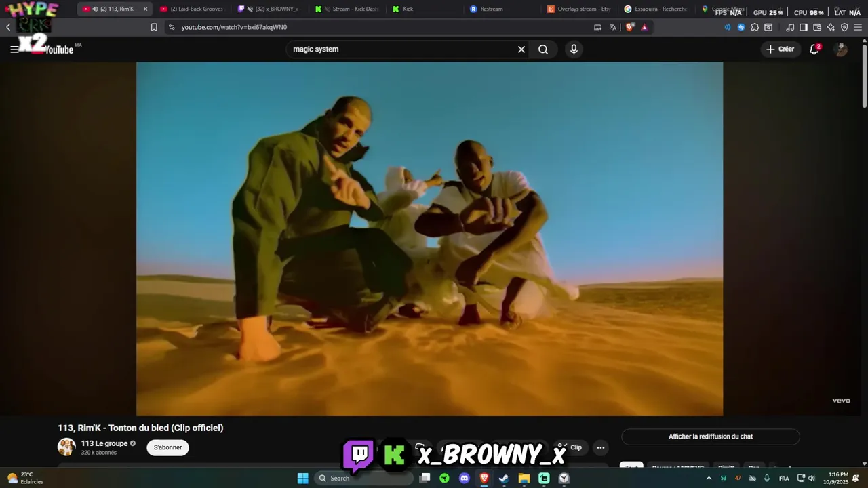Open the account avatar menu
Image resolution: width=868 pixels, height=488 pixels.
tap(841, 49)
